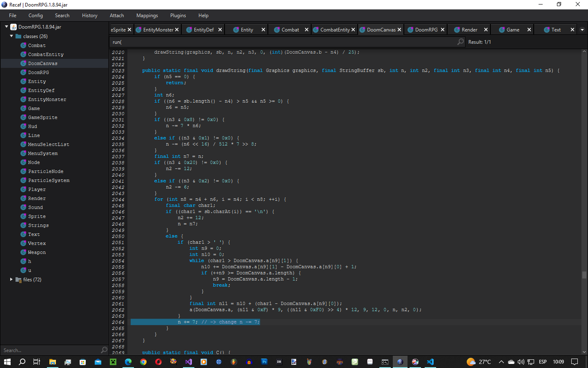Viewport: 588px width, 368px height.
Task: Click the volume icon in system tray
Action: coord(521,362)
